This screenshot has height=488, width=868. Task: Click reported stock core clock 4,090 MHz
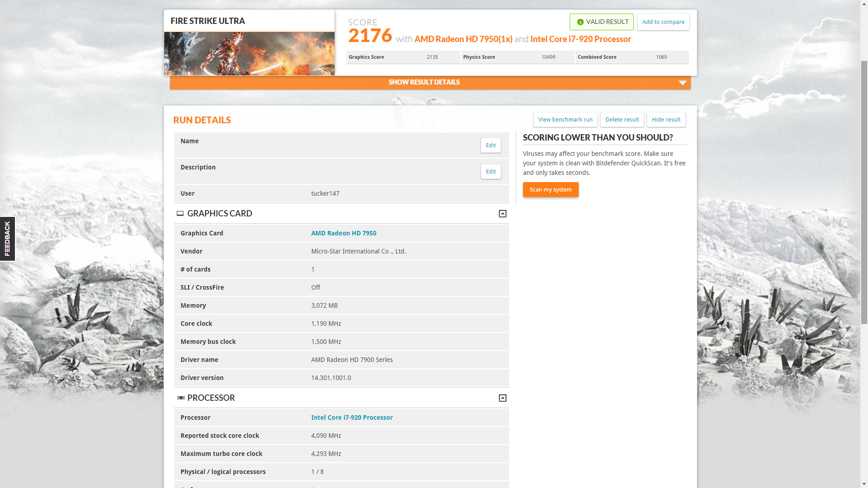click(326, 436)
